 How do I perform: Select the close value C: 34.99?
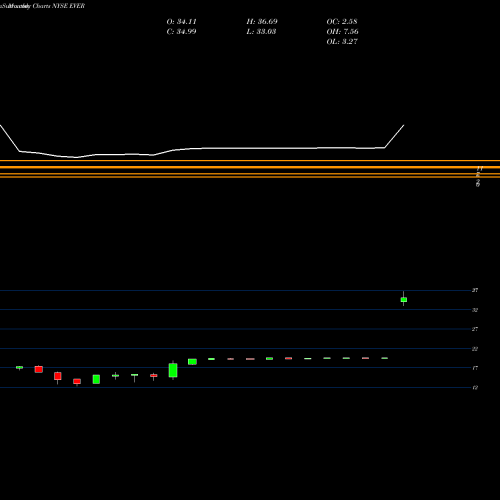[181, 32]
